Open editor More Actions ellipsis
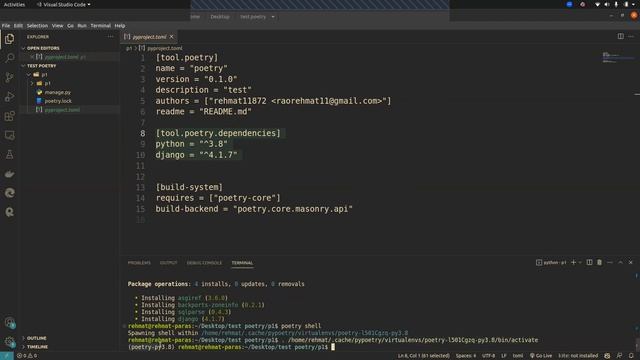Screen dimensions: 640x360 (x=631, y=36)
